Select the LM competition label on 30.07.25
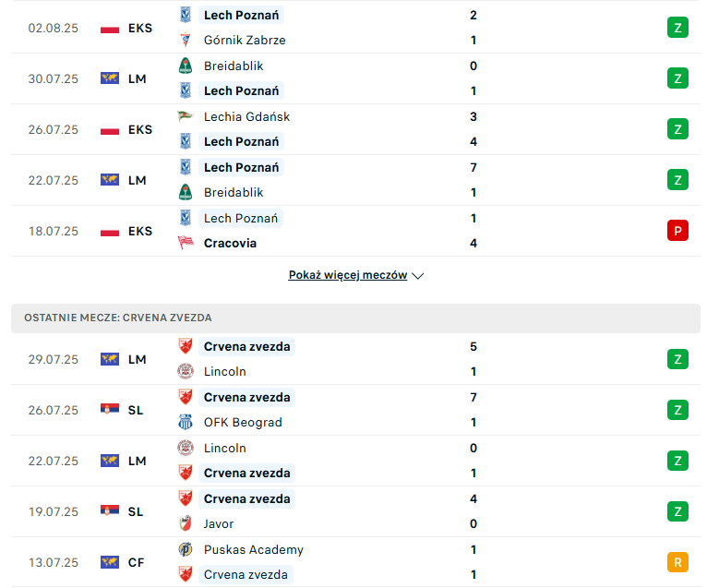The image size is (707, 588). tap(138, 78)
